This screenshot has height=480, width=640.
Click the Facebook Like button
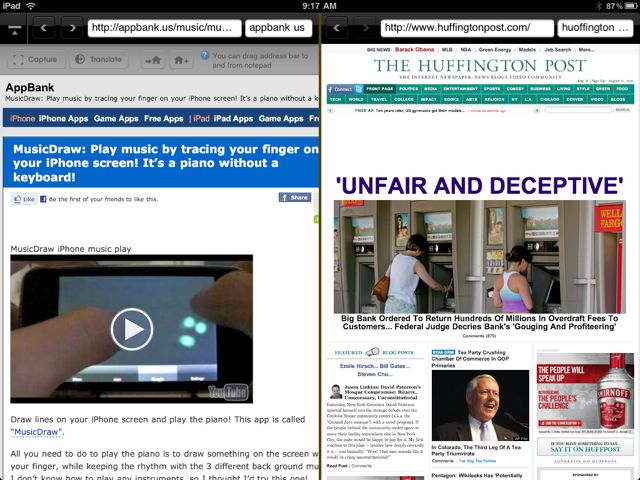[x=24, y=199]
